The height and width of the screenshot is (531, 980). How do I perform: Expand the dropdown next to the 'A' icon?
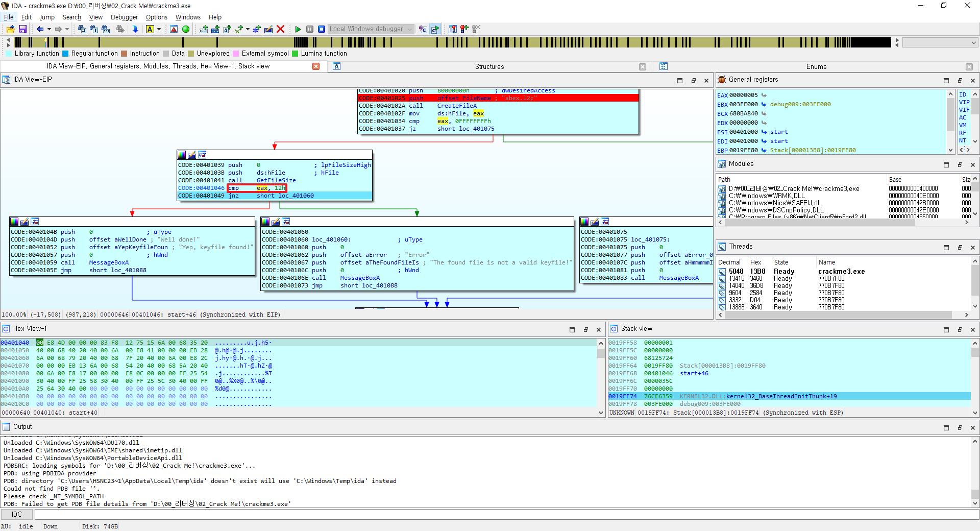(159, 29)
